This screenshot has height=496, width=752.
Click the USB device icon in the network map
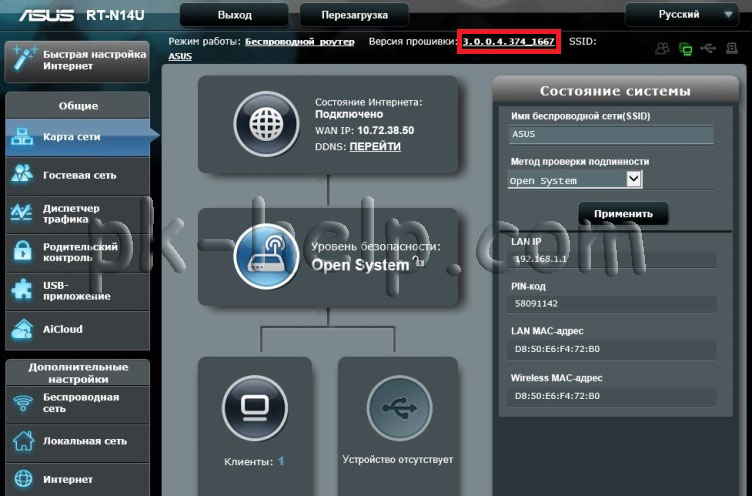click(x=399, y=408)
